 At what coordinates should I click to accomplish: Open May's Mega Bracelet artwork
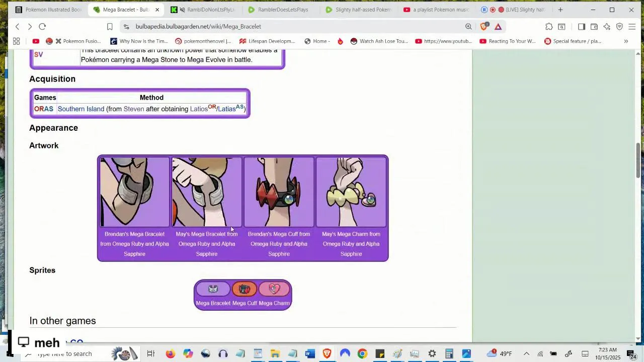click(x=207, y=193)
